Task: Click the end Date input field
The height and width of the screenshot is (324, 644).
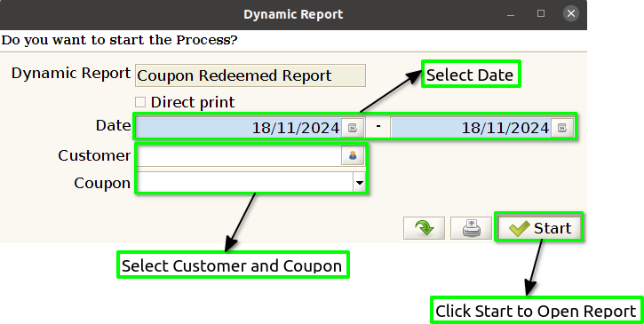Action: coord(471,128)
